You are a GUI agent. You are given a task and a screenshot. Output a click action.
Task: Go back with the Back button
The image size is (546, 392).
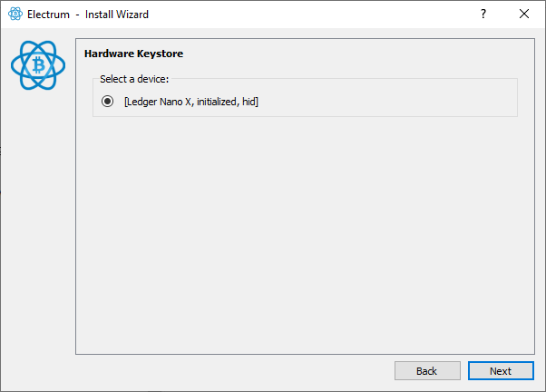click(427, 371)
